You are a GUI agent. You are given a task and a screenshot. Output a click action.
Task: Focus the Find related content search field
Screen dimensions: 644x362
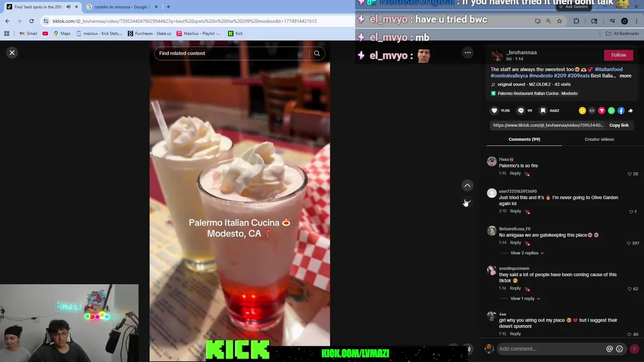click(231, 53)
